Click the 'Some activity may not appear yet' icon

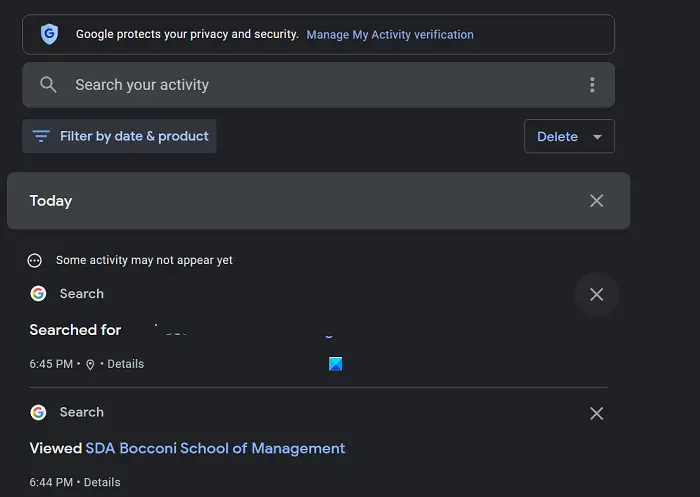[x=34, y=260]
